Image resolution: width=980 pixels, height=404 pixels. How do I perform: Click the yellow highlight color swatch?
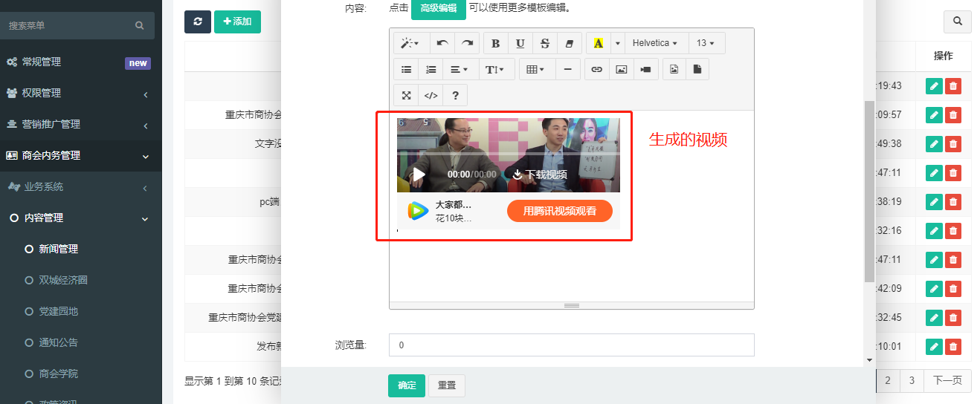point(598,43)
